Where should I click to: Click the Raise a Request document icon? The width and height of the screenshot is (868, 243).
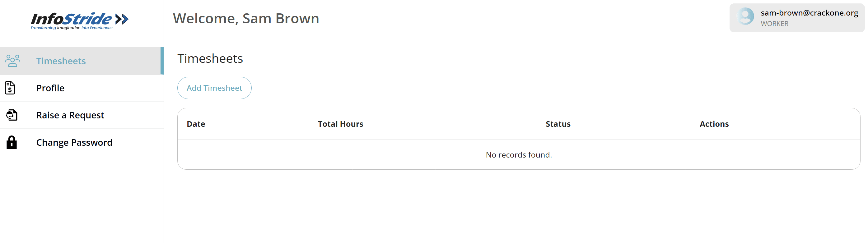(x=12, y=115)
